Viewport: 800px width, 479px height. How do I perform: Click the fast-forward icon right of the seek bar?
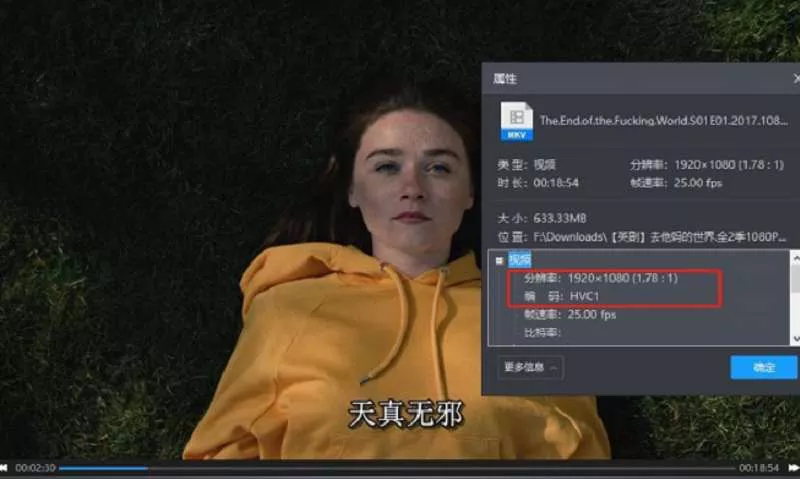pos(793,468)
